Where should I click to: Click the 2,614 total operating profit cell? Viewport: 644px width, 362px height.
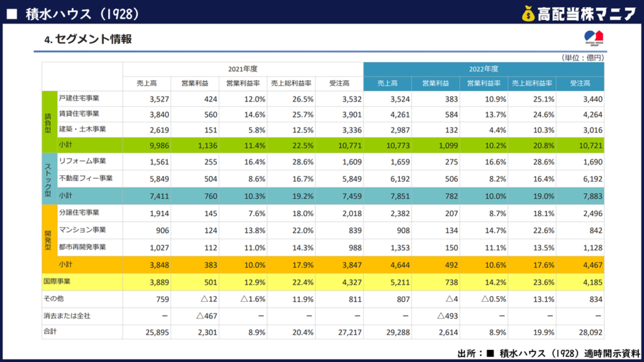pos(448,333)
